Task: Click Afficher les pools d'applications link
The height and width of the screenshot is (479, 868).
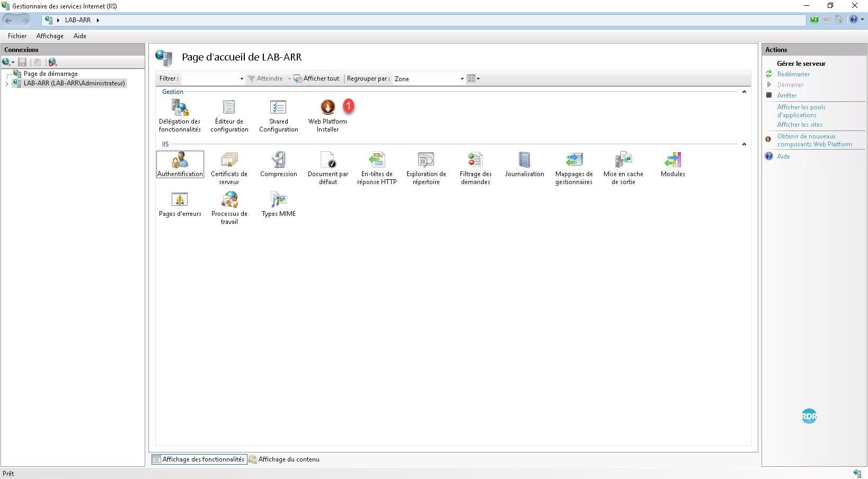Action: [801, 111]
